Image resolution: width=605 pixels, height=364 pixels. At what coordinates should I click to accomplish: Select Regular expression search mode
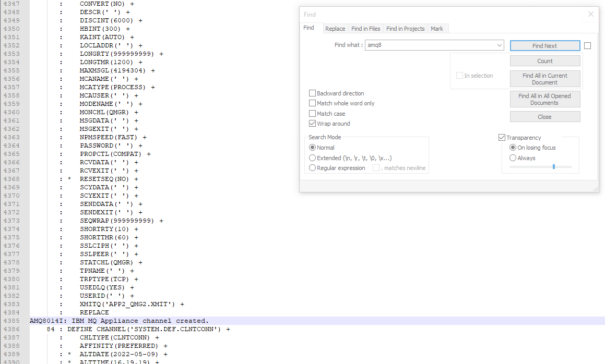click(313, 168)
